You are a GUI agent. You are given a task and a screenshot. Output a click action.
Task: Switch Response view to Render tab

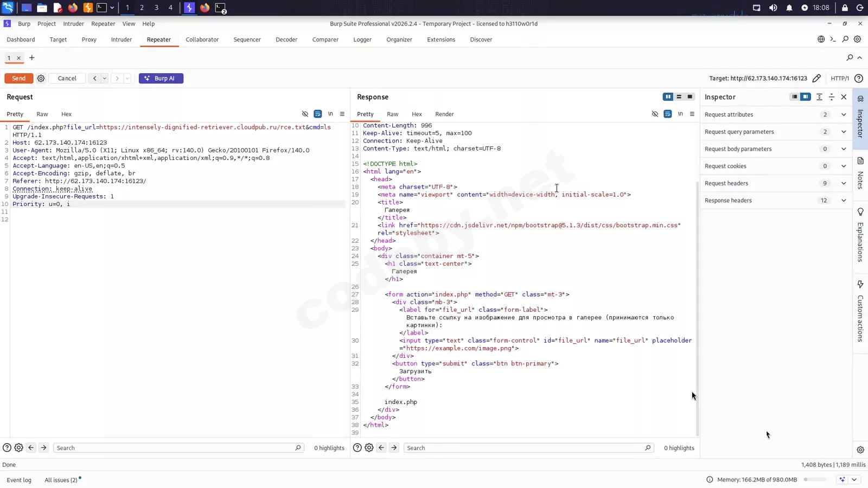pos(444,114)
